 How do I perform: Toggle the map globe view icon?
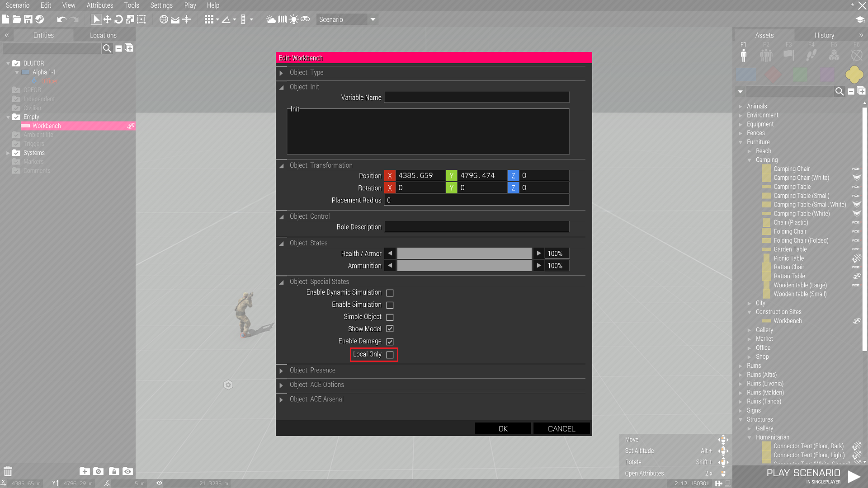point(164,19)
